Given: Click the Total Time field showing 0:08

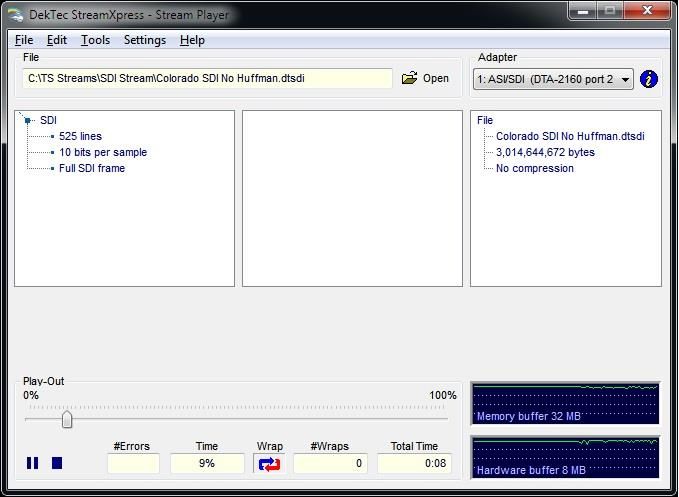Looking at the screenshot, I should (x=414, y=463).
